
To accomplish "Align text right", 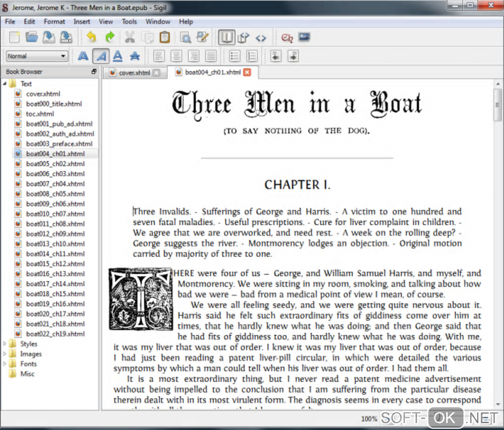I will point(194,56).
